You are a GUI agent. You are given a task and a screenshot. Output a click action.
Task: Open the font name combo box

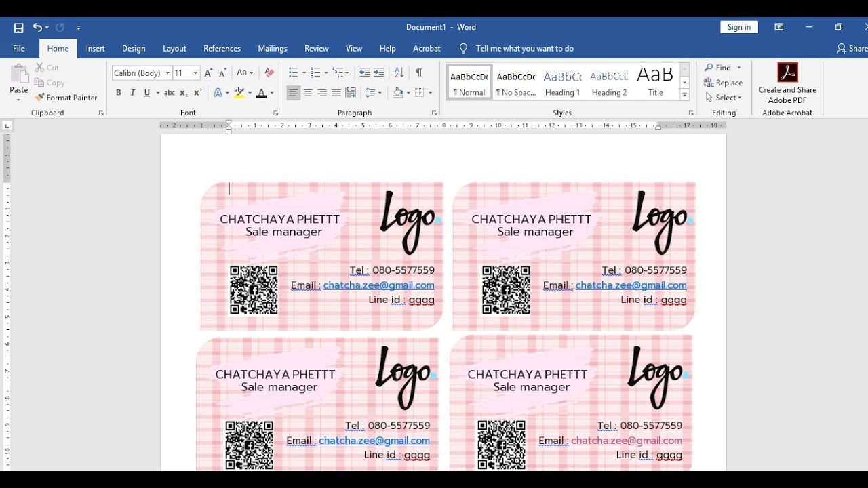(141, 73)
